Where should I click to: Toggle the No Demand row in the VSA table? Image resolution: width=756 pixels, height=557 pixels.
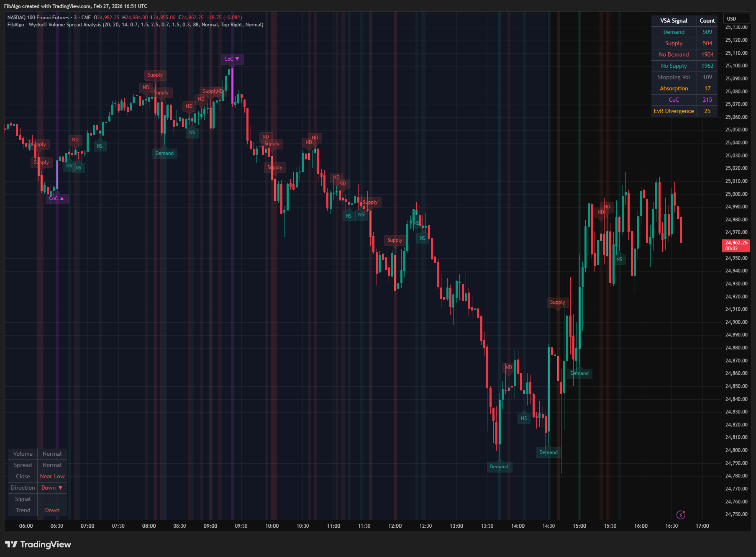[x=674, y=54]
